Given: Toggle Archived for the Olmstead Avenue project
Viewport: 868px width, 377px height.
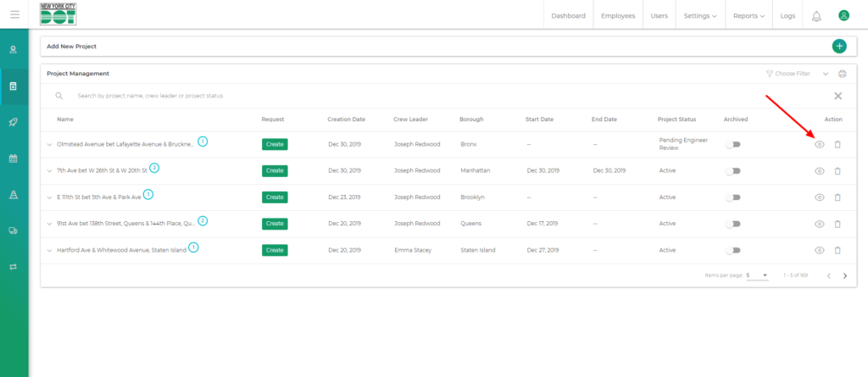Looking at the screenshot, I should pyautogui.click(x=732, y=145).
